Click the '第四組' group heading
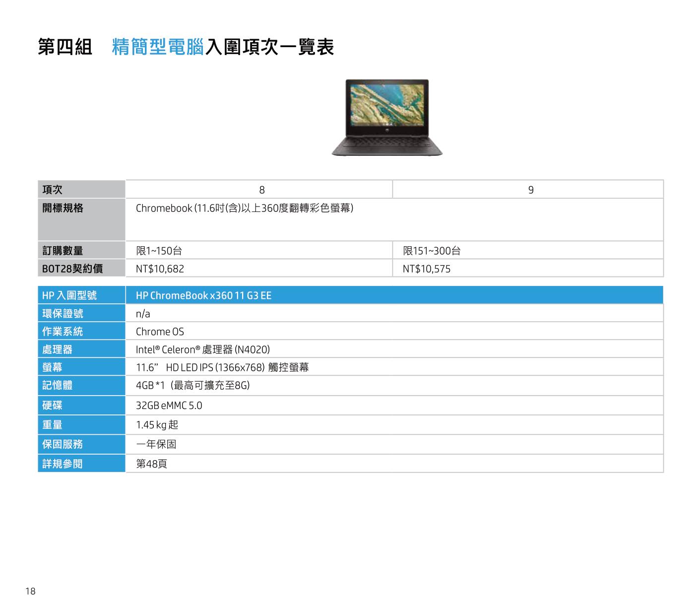The height and width of the screenshot is (616, 697). click(x=65, y=47)
